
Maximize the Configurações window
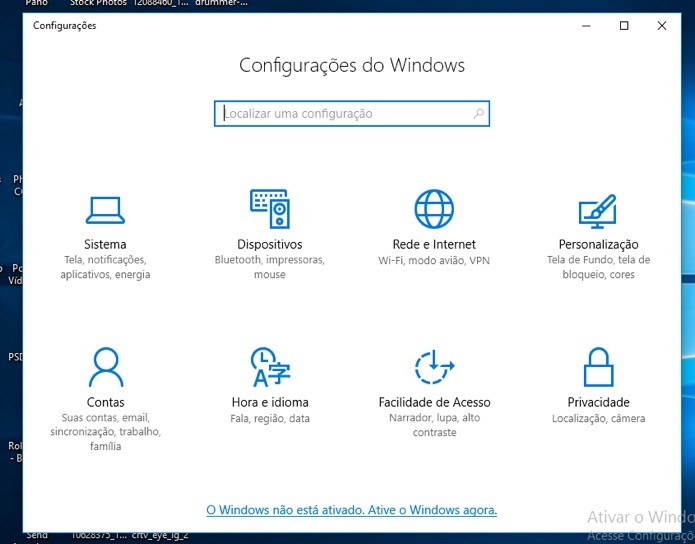[624, 26]
